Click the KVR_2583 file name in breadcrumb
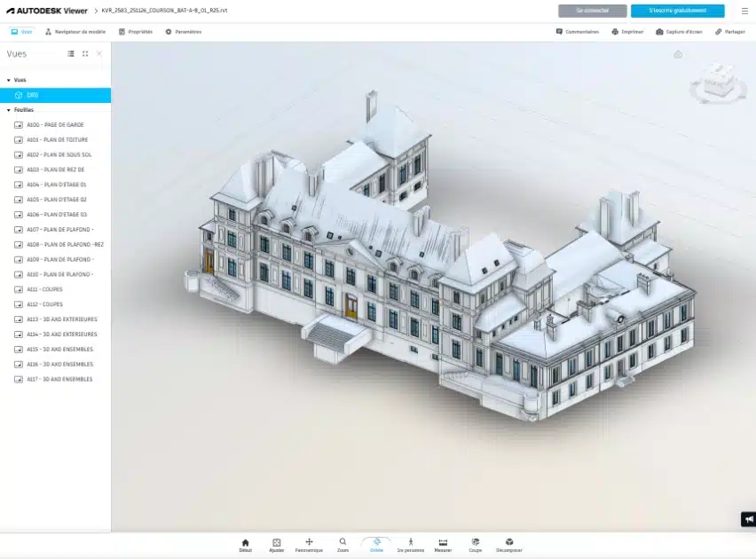 point(164,10)
